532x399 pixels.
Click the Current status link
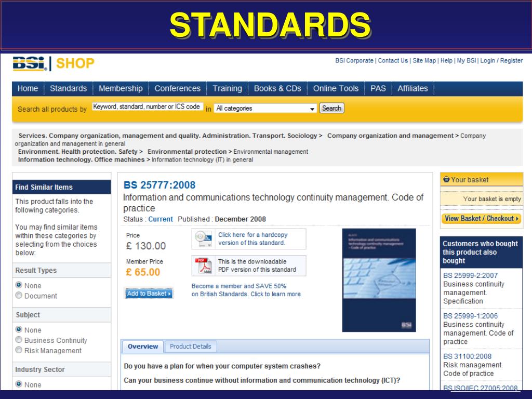click(161, 219)
